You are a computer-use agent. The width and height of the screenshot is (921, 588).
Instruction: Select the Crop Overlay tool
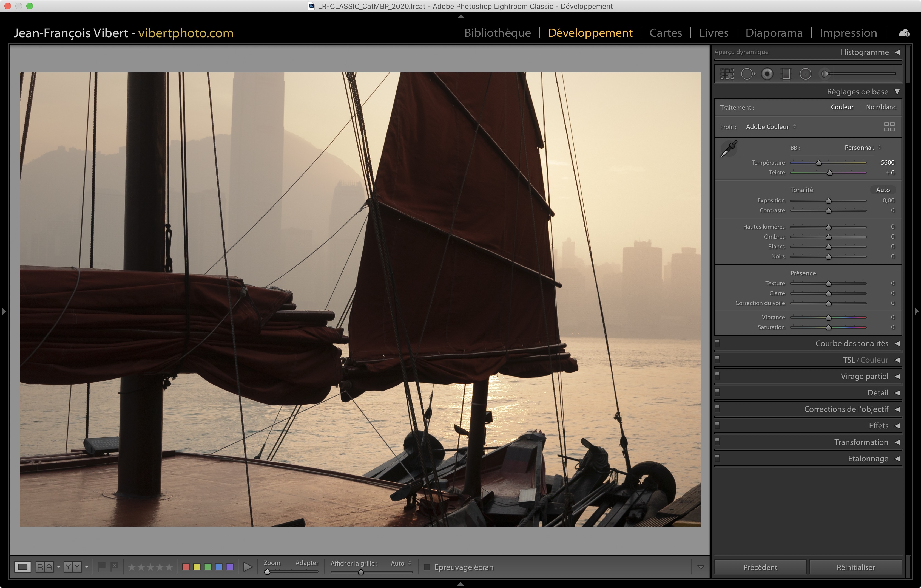point(727,74)
